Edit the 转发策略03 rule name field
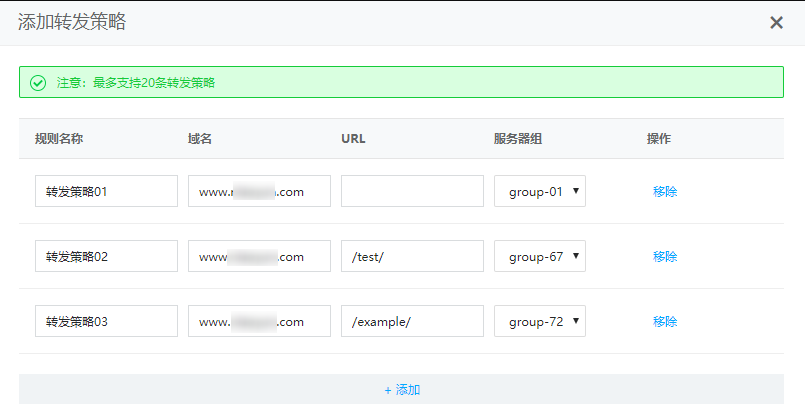The image size is (805, 410). pos(106,321)
